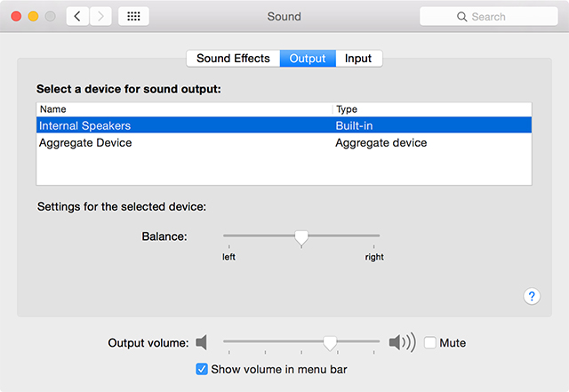Click the search magnifier icon
This screenshot has width=569, height=392.
[x=461, y=17]
